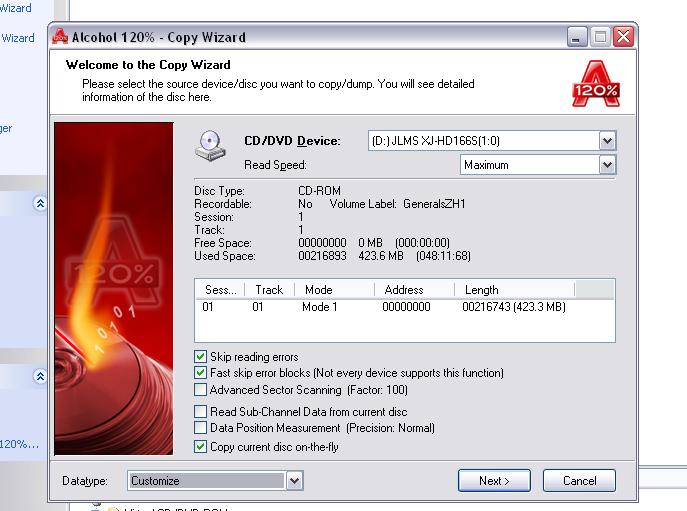Click the Track column header

pyautogui.click(x=269, y=290)
